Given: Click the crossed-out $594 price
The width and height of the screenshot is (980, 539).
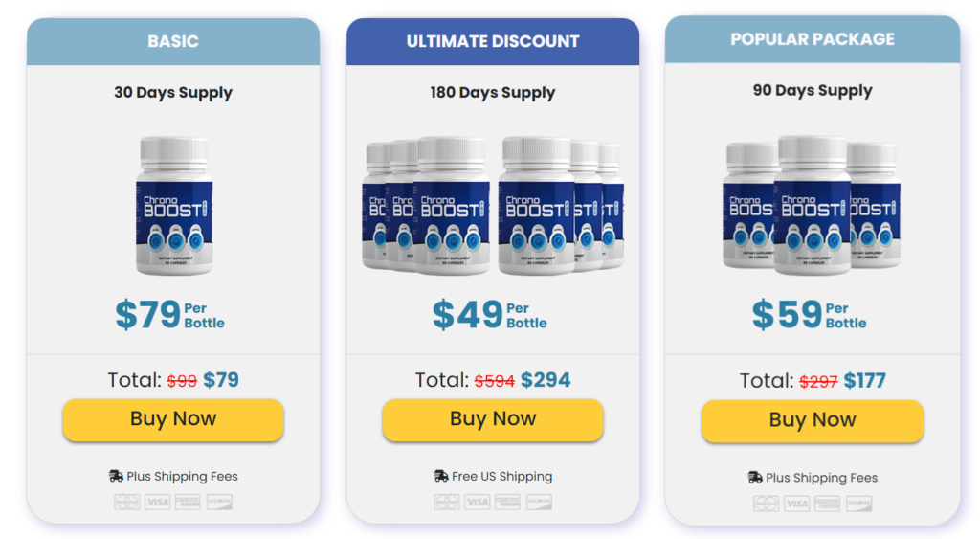Looking at the screenshot, I should pyautogui.click(x=494, y=381).
